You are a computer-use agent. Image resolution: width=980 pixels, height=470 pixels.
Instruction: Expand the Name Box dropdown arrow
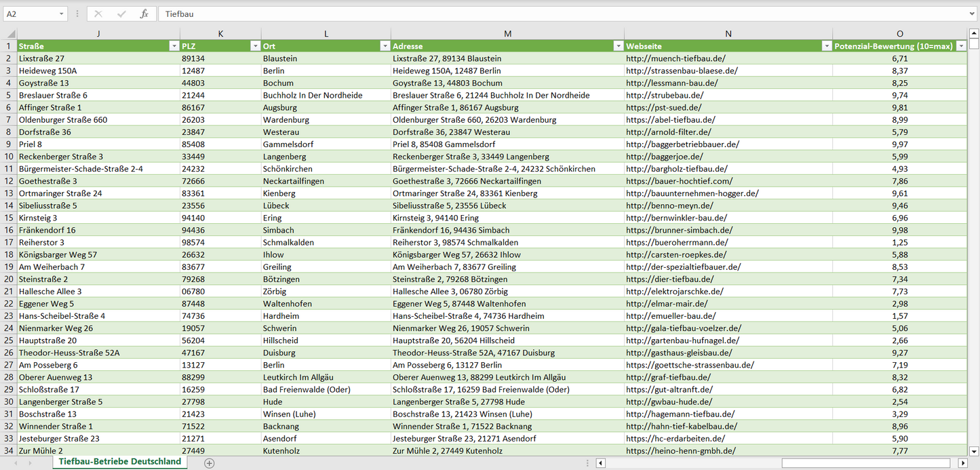coord(61,14)
